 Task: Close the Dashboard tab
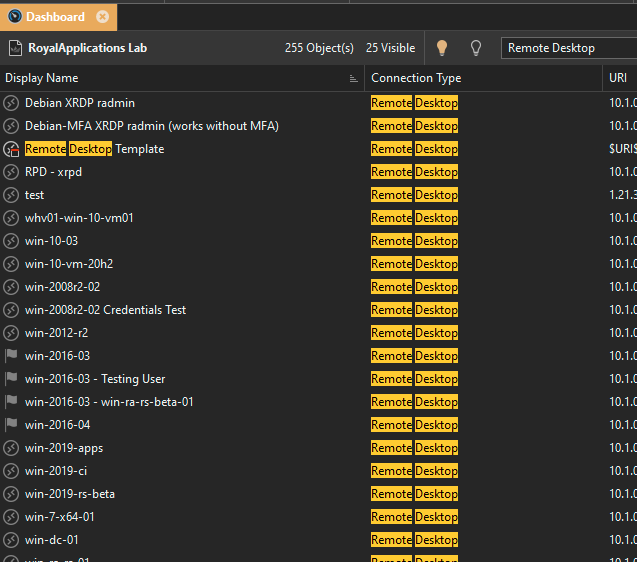(102, 17)
